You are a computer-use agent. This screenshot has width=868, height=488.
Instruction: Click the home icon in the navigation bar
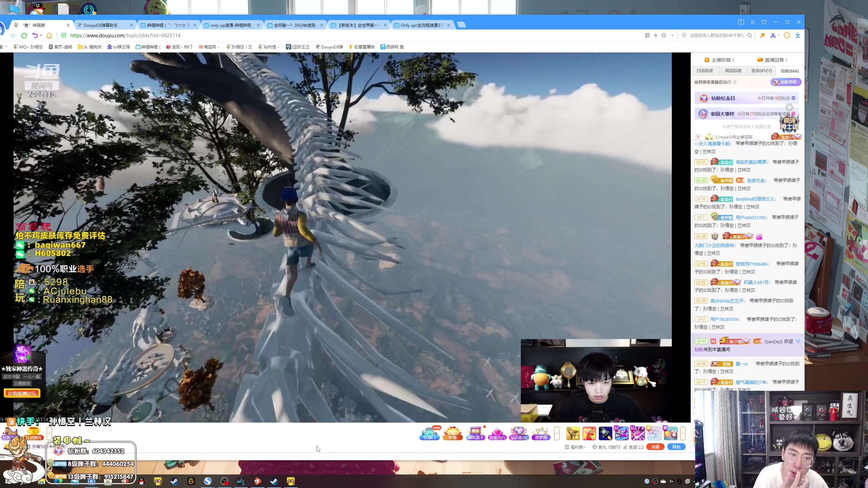tap(50, 35)
